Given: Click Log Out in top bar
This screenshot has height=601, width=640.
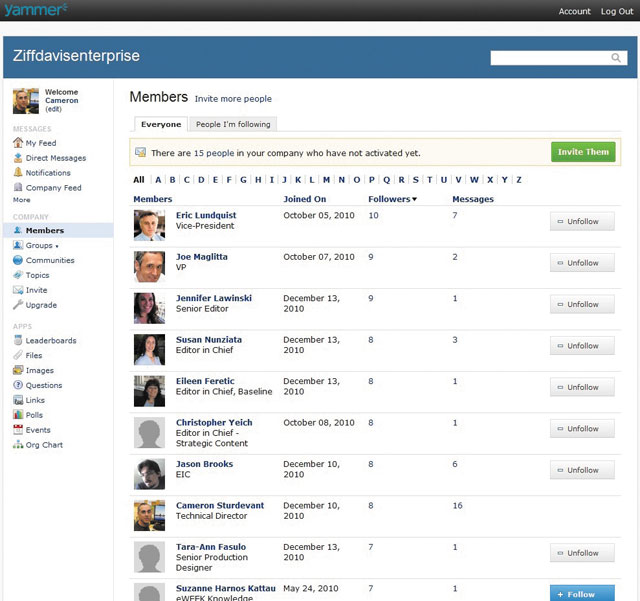Looking at the screenshot, I should coord(617,11).
